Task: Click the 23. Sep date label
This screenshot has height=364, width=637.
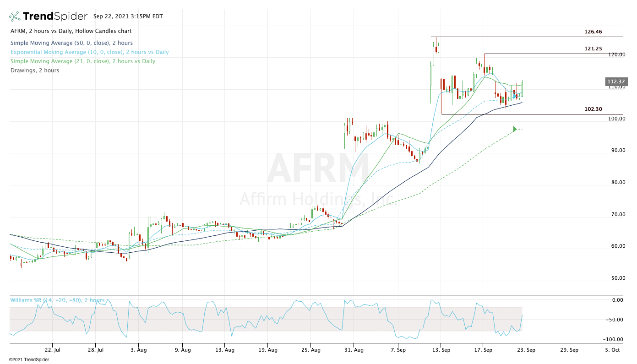Action: coord(525,350)
